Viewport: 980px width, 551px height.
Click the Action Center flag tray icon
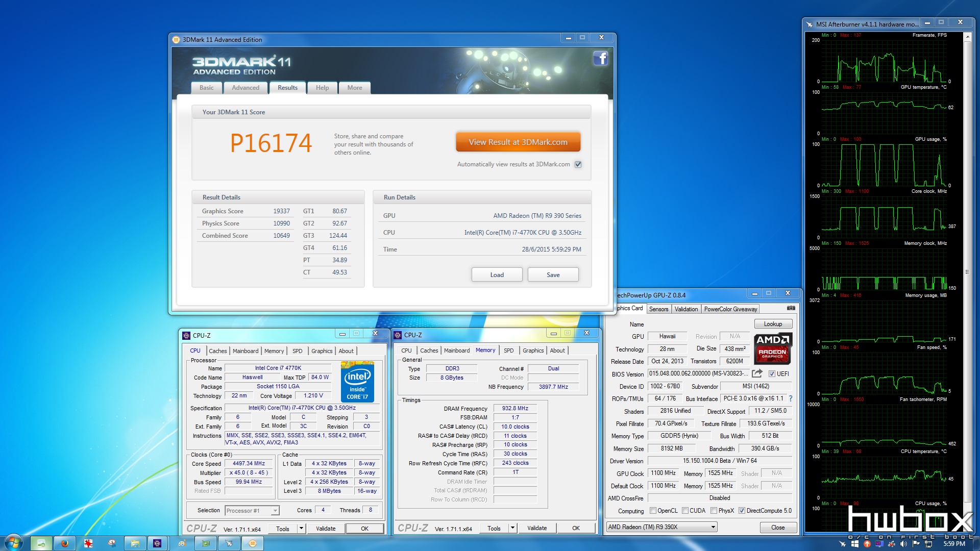[916, 544]
